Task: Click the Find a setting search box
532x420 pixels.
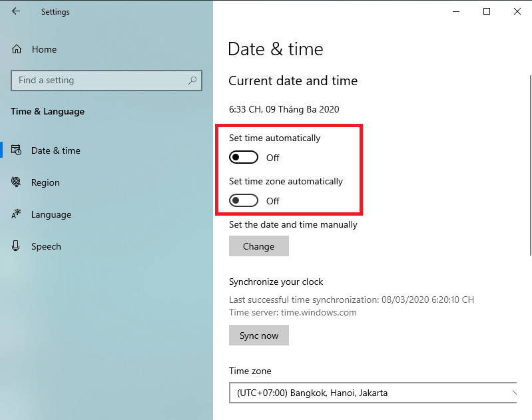Action: click(107, 81)
